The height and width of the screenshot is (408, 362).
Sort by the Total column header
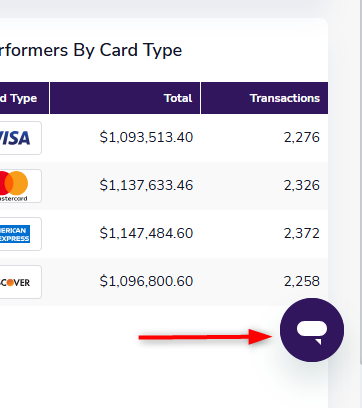click(x=178, y=98)
